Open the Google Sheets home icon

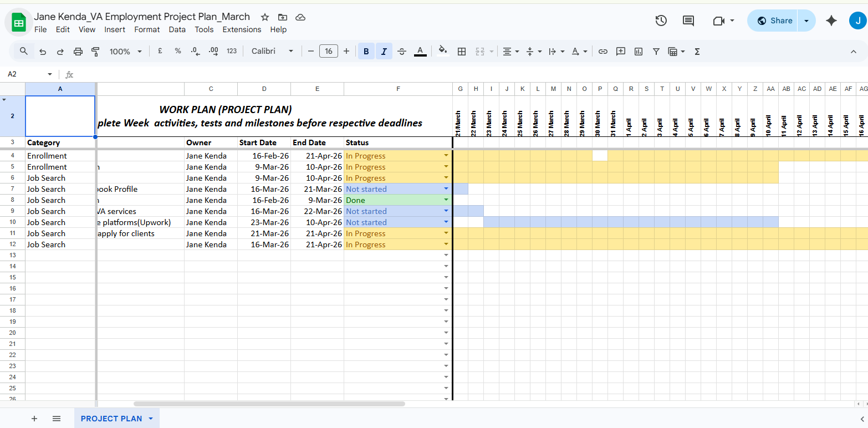(19, 23)
